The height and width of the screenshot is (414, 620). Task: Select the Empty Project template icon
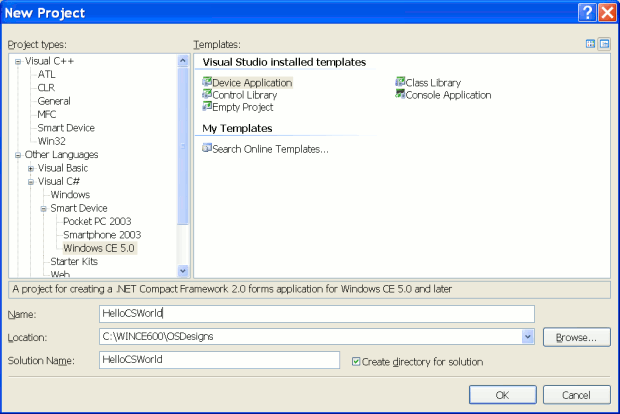tap(207, 108)
